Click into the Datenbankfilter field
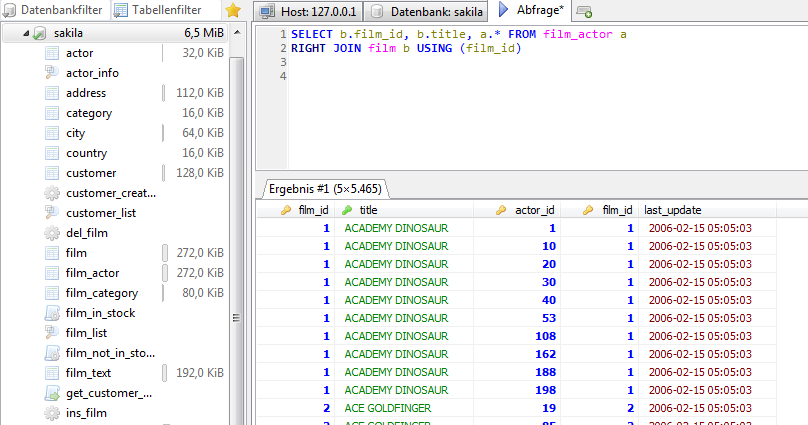The width and height of the screenshot is (808, 425). [53, 11]
